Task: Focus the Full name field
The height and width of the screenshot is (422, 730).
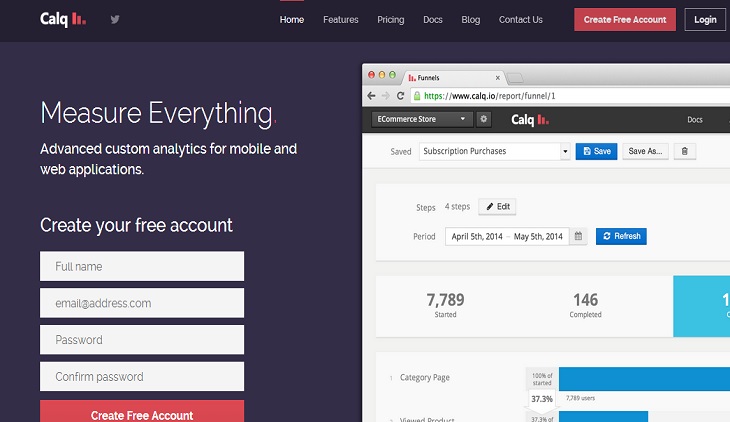Action: pos(142,266)
